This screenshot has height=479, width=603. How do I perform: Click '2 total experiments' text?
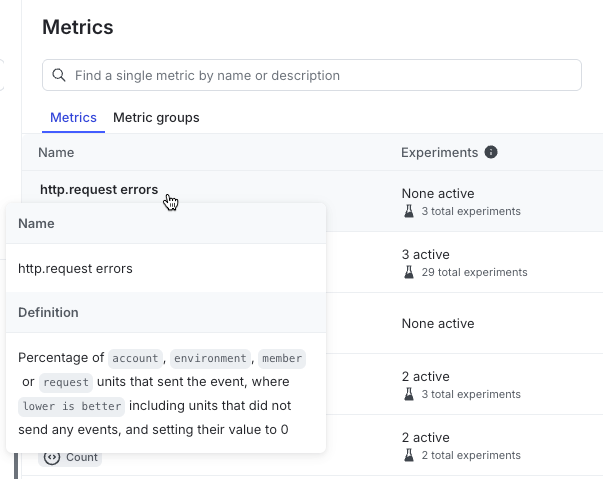click(x=471, y=455)
